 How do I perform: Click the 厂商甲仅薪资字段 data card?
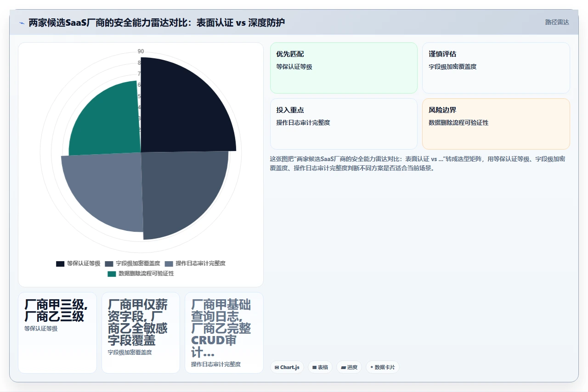[141, 333]
